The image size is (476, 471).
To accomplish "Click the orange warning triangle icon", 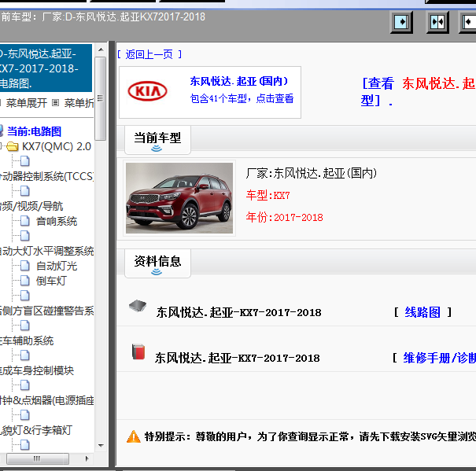I will pos(134,436).
